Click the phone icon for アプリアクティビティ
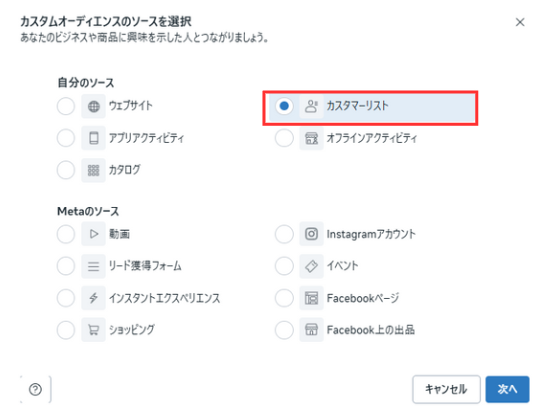 pyautogui.click(x=94, y=138)
